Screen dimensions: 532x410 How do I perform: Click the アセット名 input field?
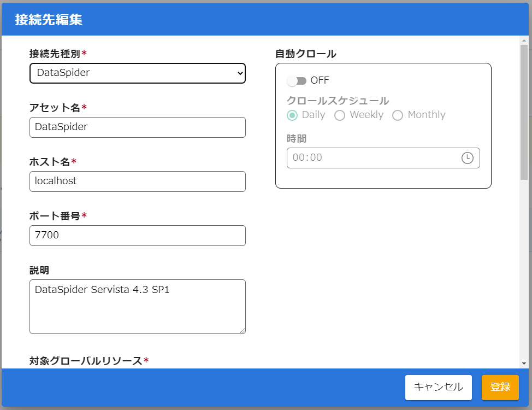[138, 127]
